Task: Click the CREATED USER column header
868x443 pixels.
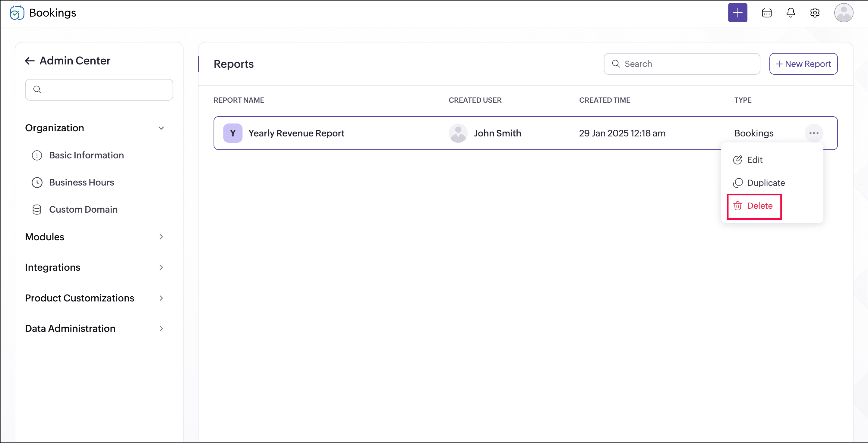Action: coord(475,100)
